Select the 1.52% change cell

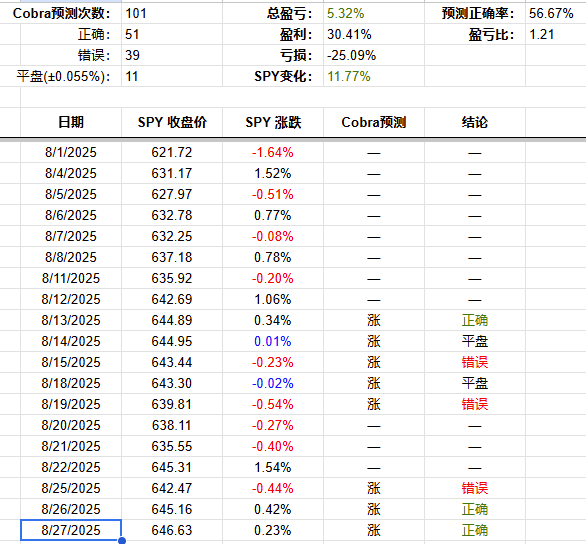pyautogui.click(x=273, y=173)
